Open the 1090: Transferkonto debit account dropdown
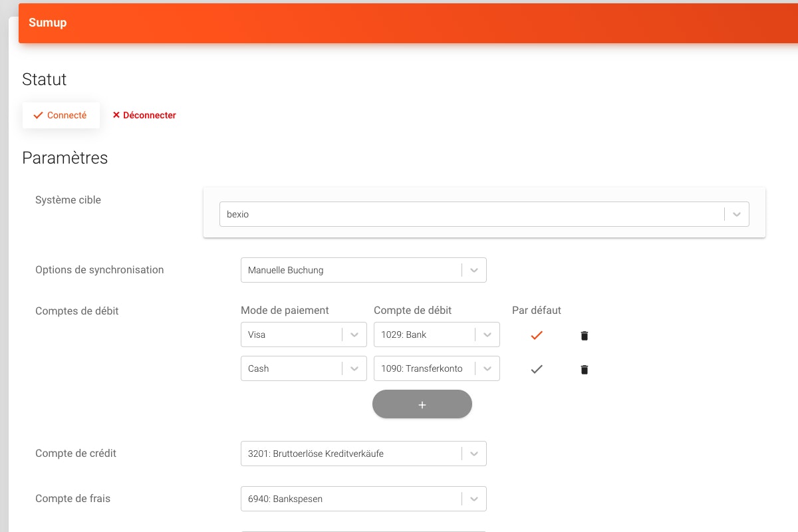Screen dimensions: 798x532 coord(487,368)
